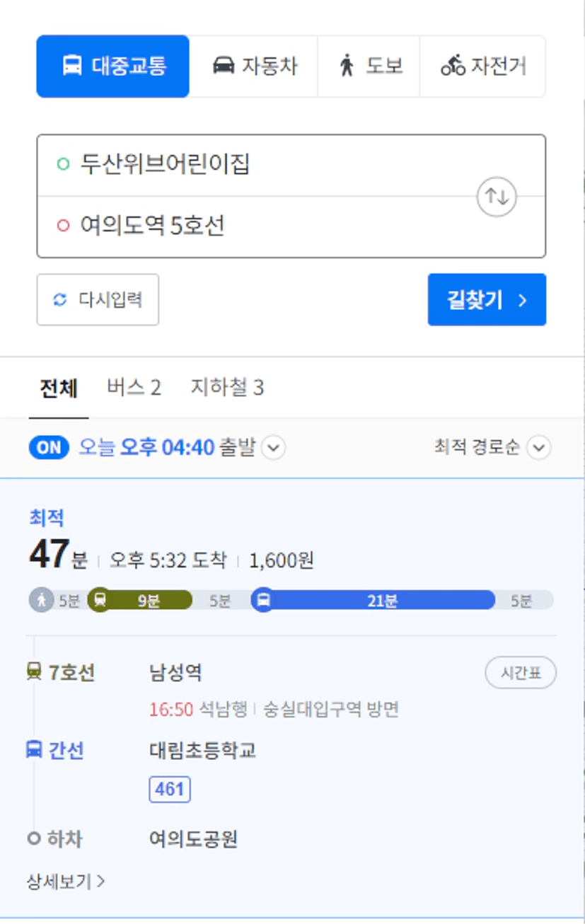Click the blue bus segment icon in route bar
Image resolution: width=585 pixels, height=924 pixels.
[263, 601]
